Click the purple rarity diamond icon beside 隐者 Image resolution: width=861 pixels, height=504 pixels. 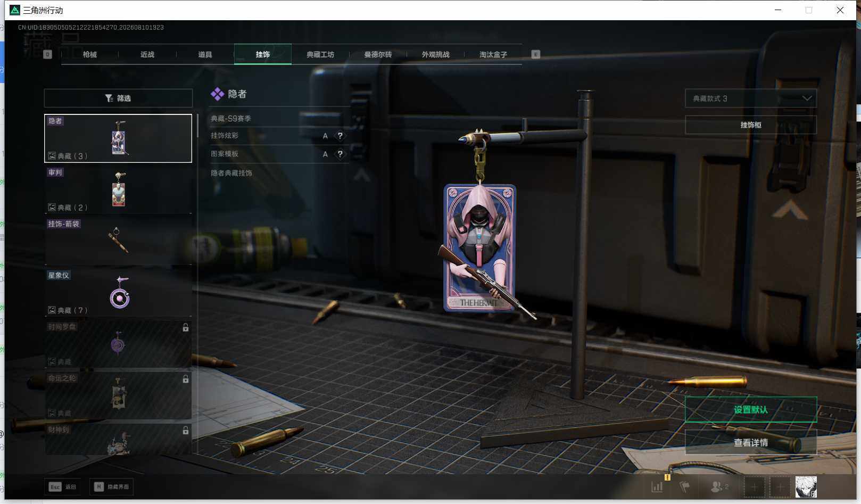tap(217, 94)
